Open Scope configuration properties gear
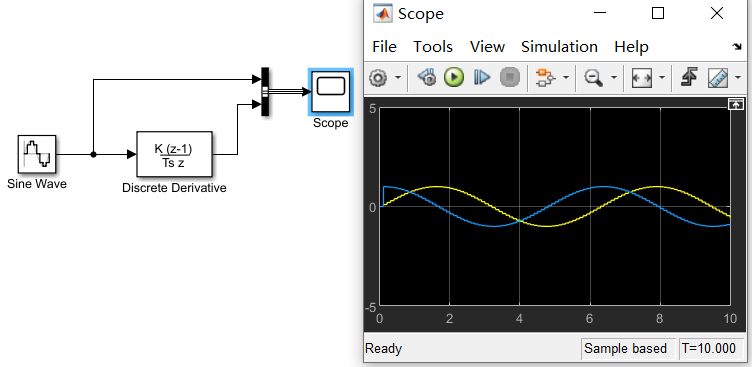Screen dimensions: 752x367 tap(378, 77)
